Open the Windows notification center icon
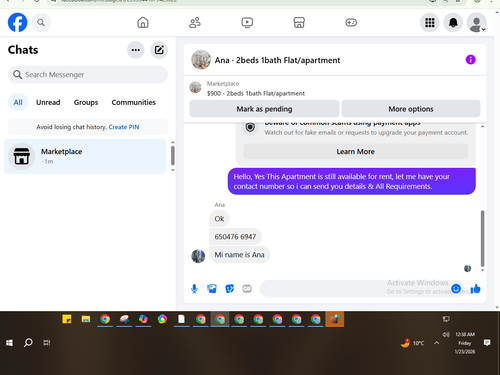500x375 pixels. pyautogui.click(x=487, y=343)
